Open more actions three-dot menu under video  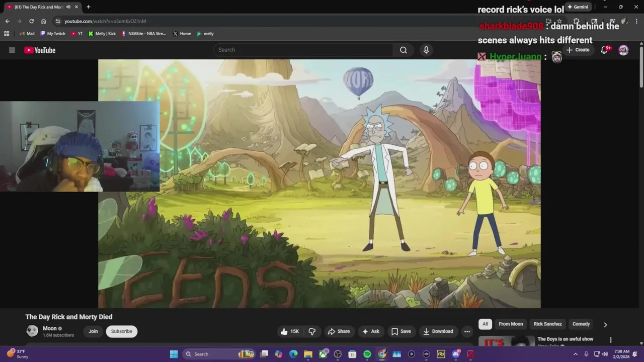[x=467, y=331]
